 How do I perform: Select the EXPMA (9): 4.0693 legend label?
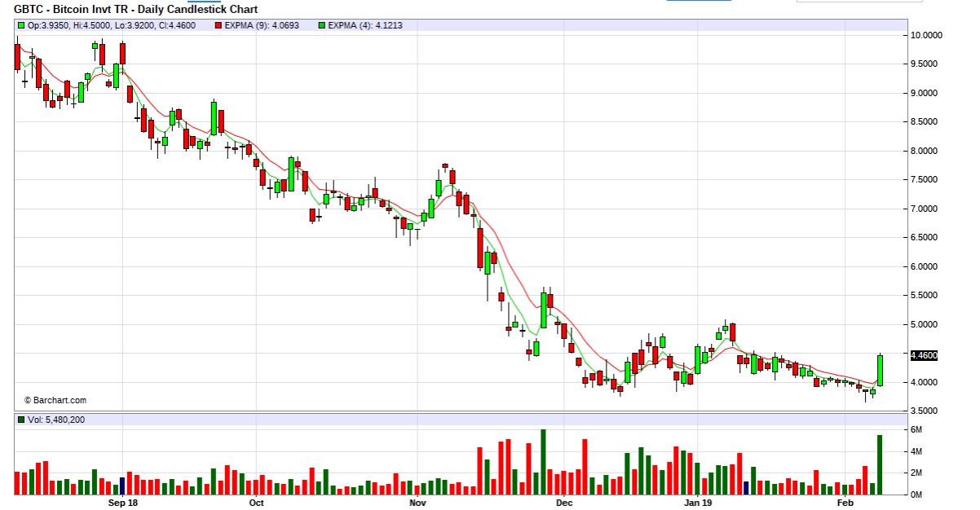pos(261,26)
